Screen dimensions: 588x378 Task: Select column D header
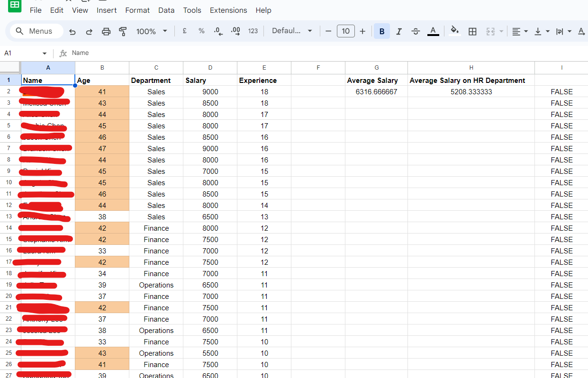tap(210, 68)
